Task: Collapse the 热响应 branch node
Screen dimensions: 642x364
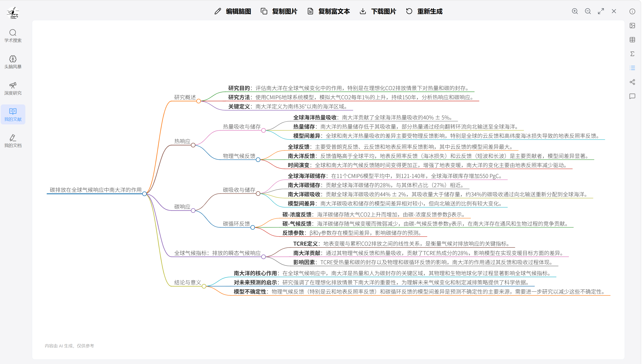Action: point(193,145)
